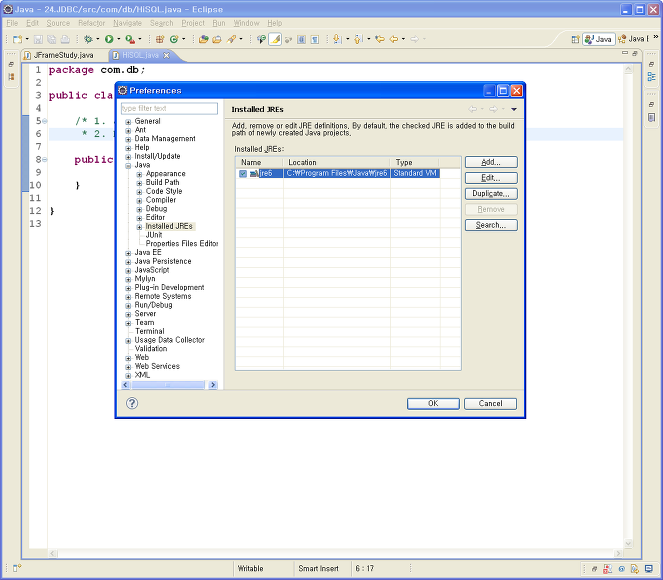Click the Back navigation arrow in toolbar
The image size is (663, 580).
click(394, 39)
